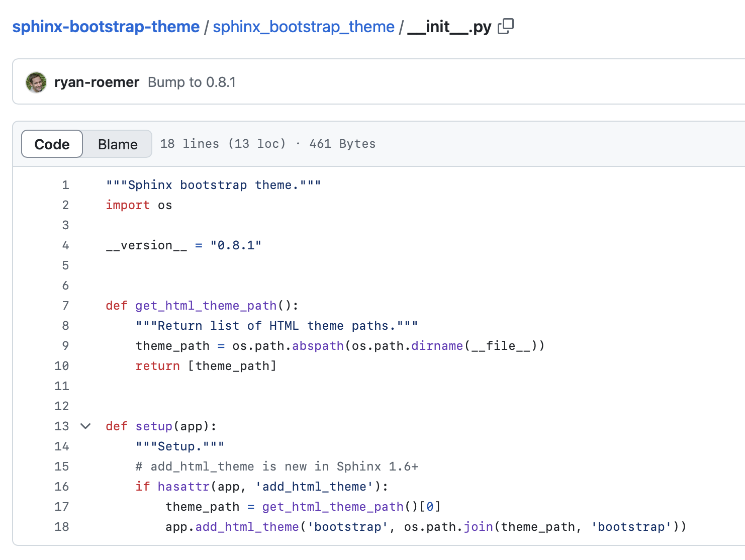Switch to the Blame view tab
Image resolution: width=745 pixels, height=560 pixels.
tap(118, 144)
